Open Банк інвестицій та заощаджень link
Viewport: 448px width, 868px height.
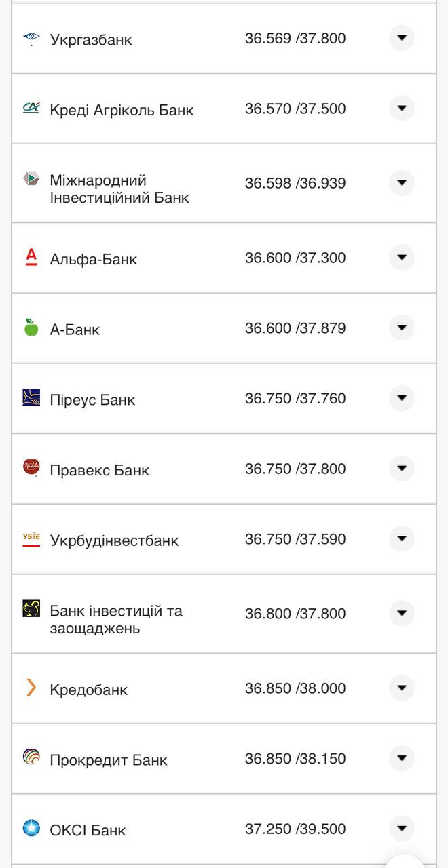click(115, 619)
